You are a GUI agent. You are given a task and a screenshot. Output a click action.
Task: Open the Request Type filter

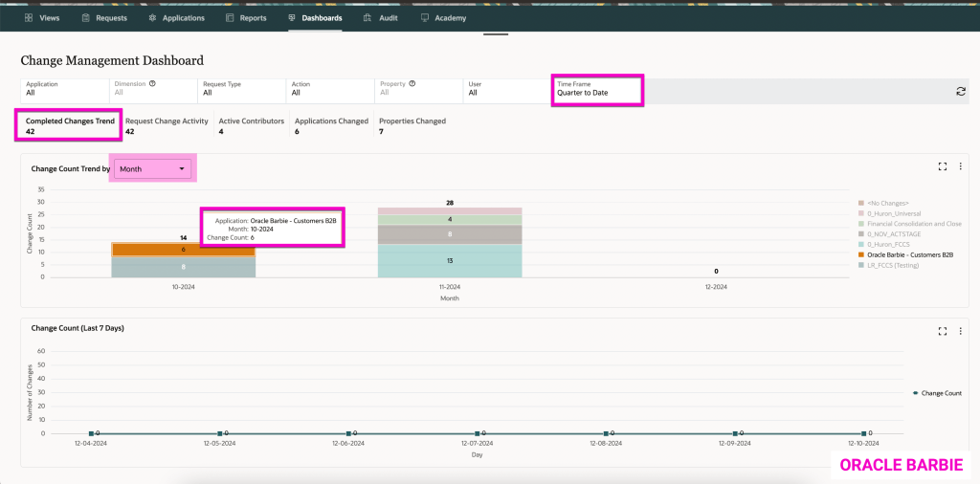239,89
